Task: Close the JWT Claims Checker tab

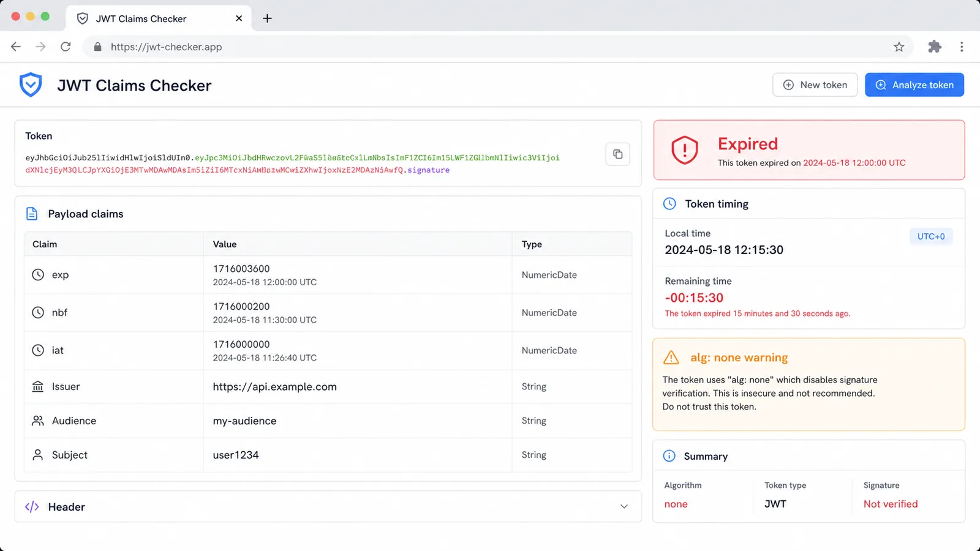Action: [239, 18]
